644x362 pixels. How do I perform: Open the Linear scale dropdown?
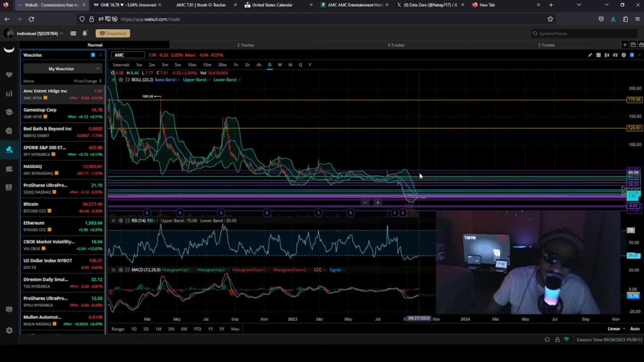point(616,329)
